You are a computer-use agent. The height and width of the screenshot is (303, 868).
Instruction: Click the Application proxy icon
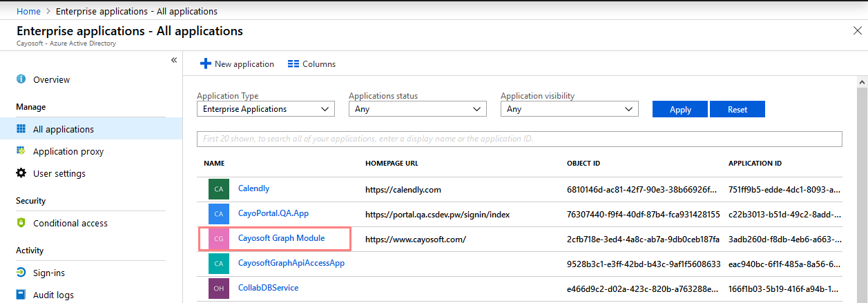[x=21, y=151]
